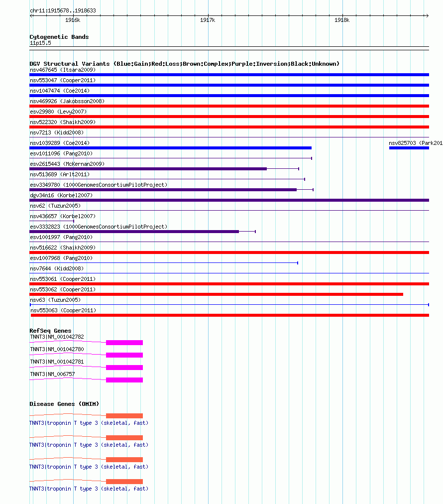
Task: Open the first TNNT3|troponin T type 3 link
Action: (89, 423)
